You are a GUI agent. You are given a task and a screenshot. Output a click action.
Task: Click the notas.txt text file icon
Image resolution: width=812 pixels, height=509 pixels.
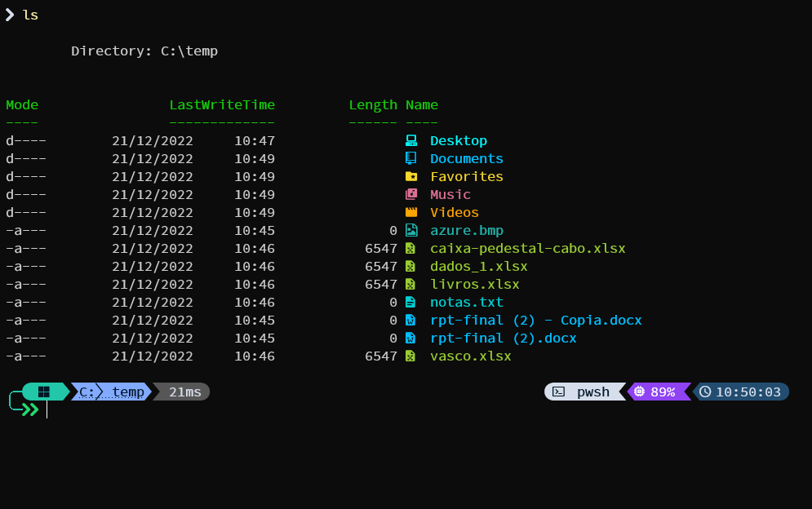(410, 302)
